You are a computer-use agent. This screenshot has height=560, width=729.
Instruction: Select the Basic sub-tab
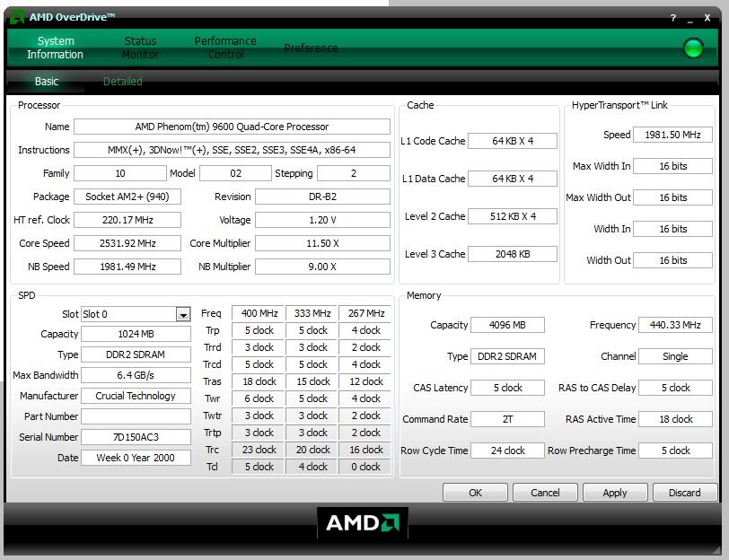click(x=47, y=82)
